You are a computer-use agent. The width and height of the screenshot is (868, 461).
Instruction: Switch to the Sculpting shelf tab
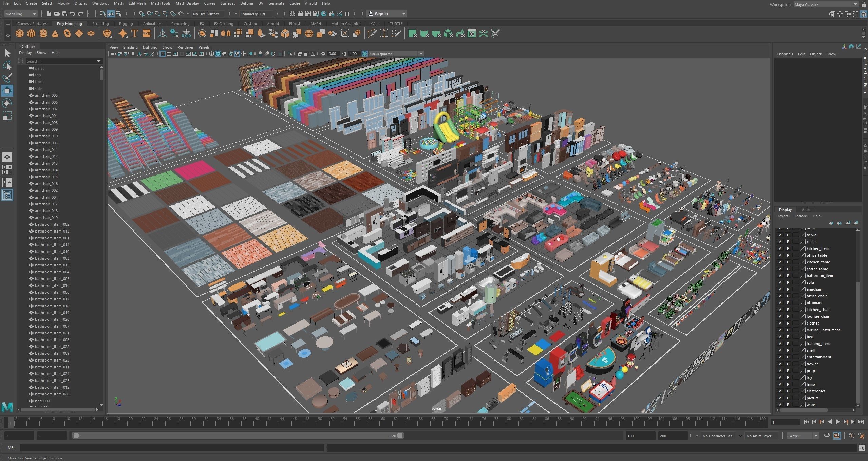pyautogui.click(x=100, y=24)
